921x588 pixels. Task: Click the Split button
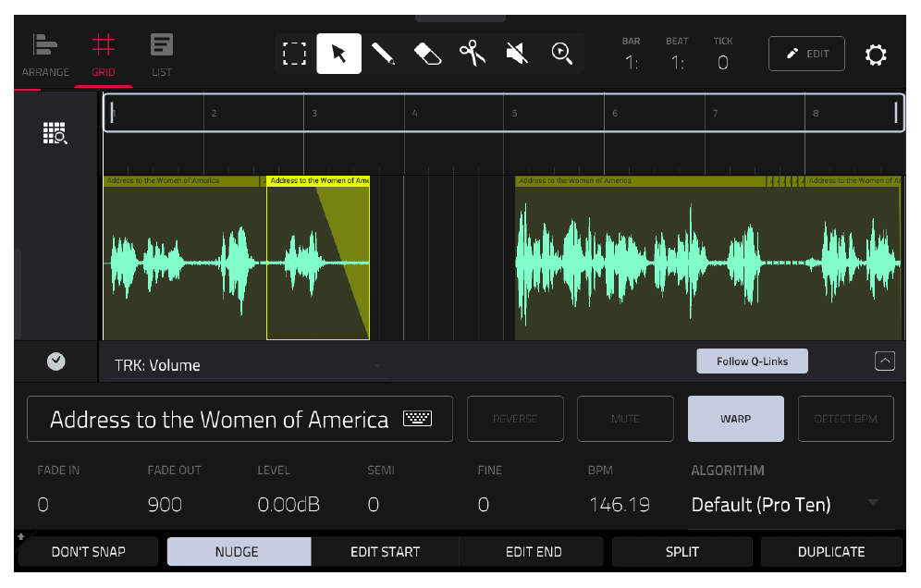point(682,552)
